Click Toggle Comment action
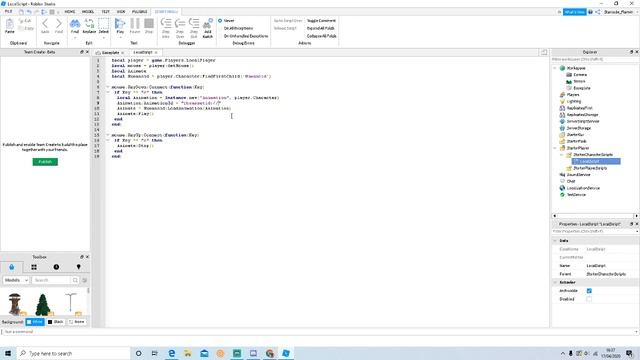The width and height of the screenshot is (640, 360). pos(321,20)
